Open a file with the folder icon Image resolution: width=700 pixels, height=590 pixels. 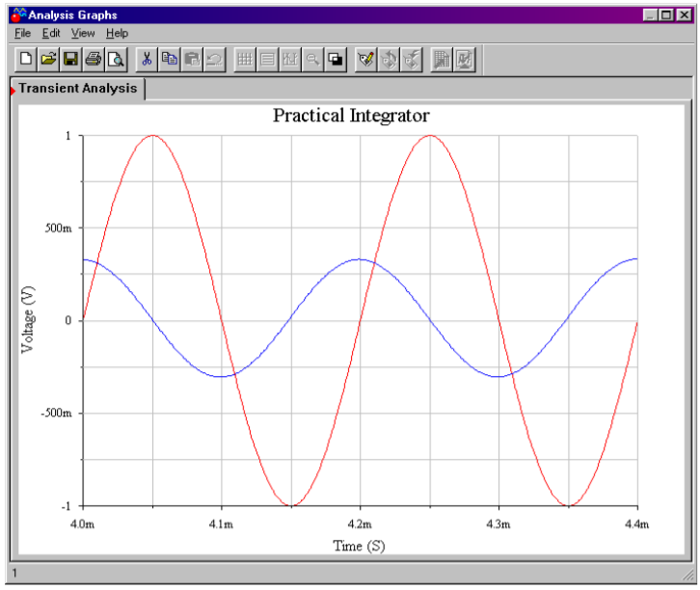(48, 59)
